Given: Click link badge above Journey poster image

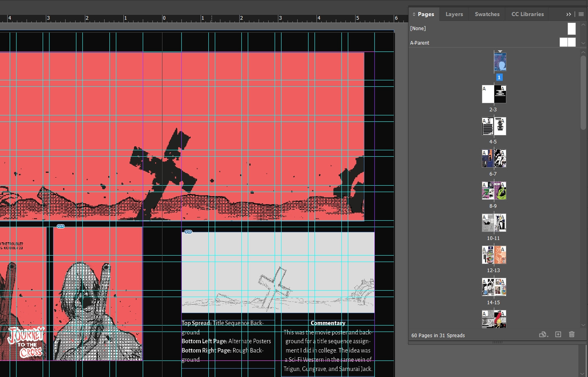Looking at the screenshot, I should coord(61,226).
